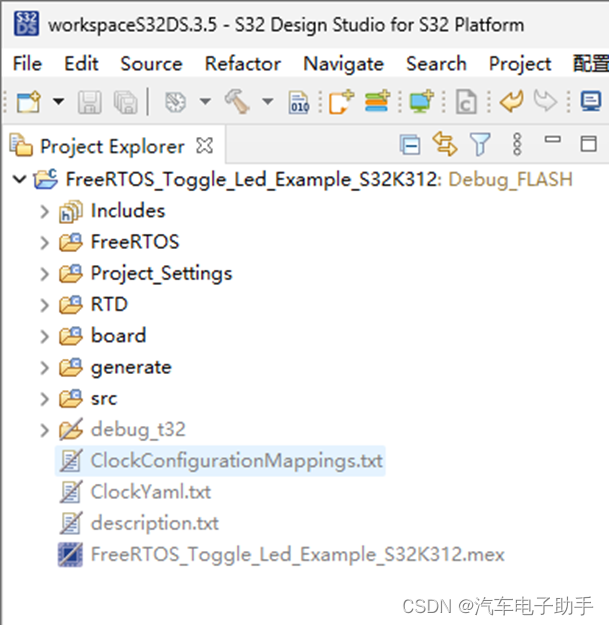Screen dimensions: 609x625
Task: Click the FreeRTOS source folder icon
Action: (71, 242)
